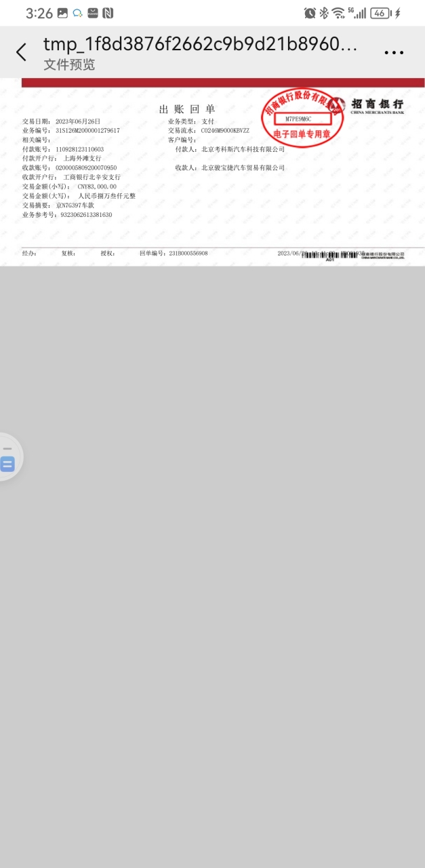Tap payee bank 工商银行北辛安支行
The height and width of the screenshot is (868, 425).
point(92,177)
